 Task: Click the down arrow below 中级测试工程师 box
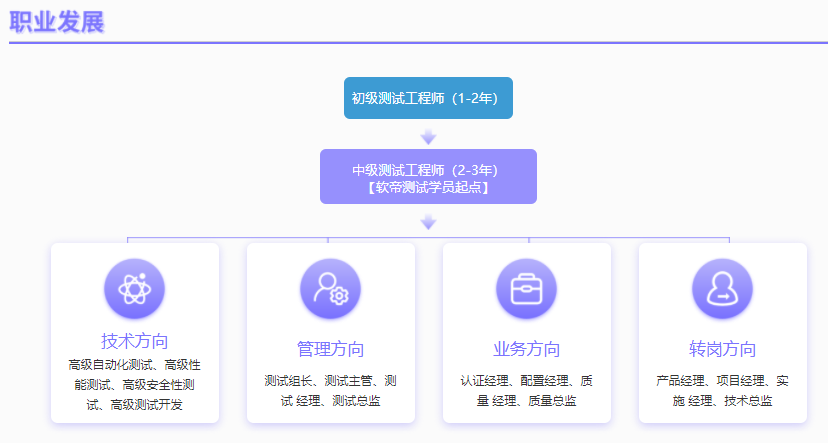pyautogui.click(x=428, y=222)
